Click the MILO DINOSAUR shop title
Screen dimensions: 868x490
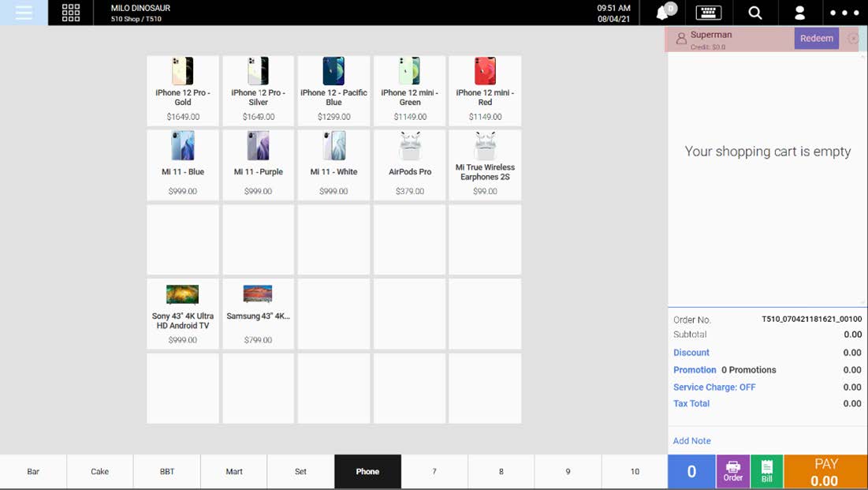140,9
